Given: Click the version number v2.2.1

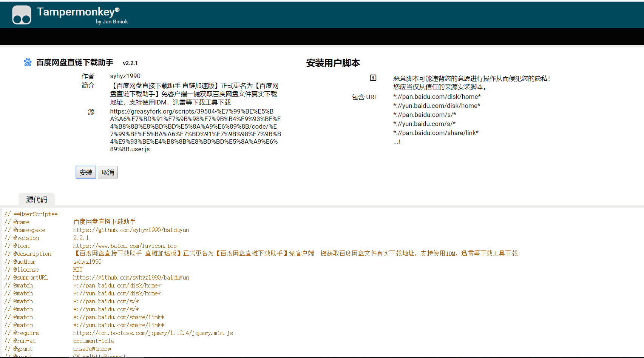Looking at the screenshot, I should 131,63.
